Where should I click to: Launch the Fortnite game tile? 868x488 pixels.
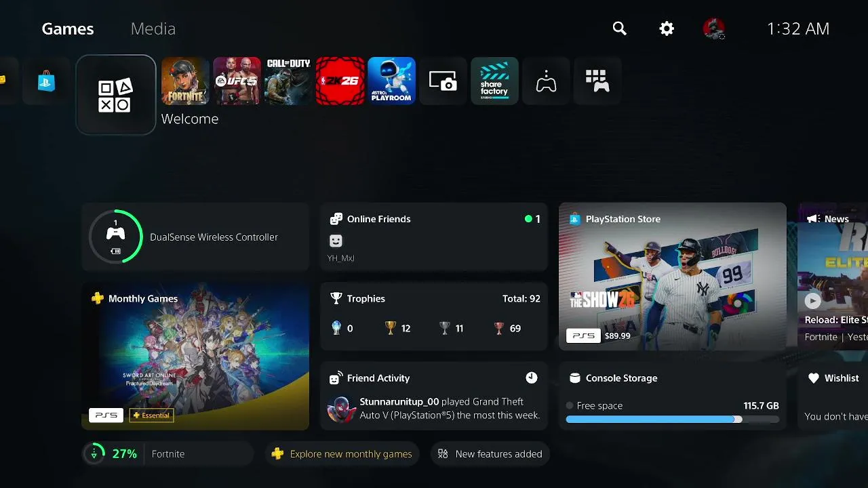pos(185,81)
